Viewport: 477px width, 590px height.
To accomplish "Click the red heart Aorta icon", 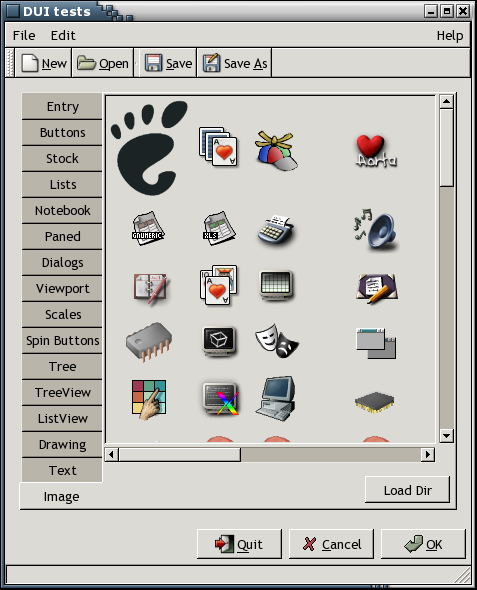I will pos(376,151).
